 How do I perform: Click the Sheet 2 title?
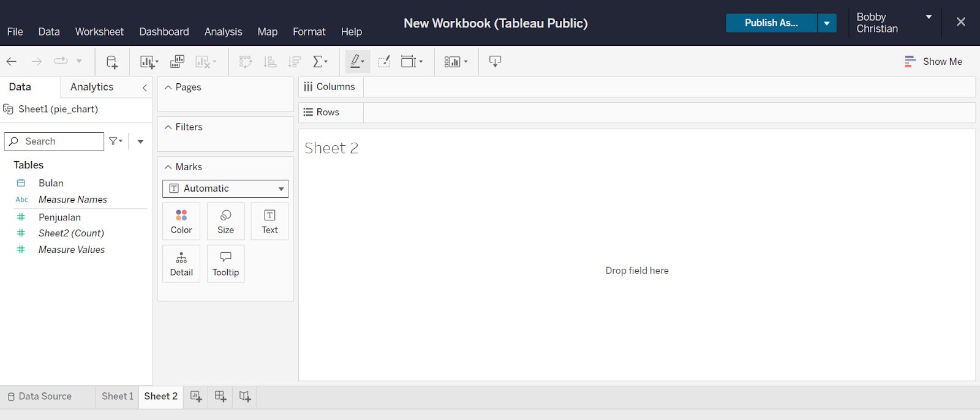[x=331, y=148]
